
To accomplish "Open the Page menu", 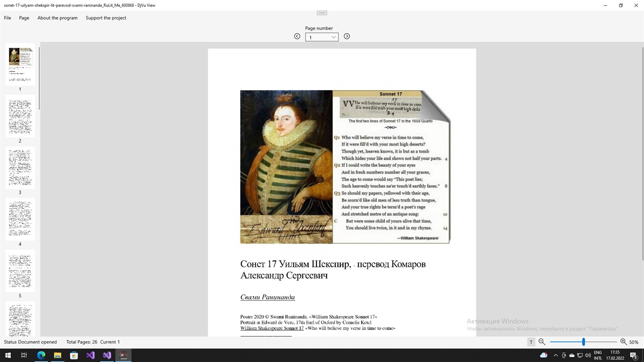I will [x=24, y=18].
